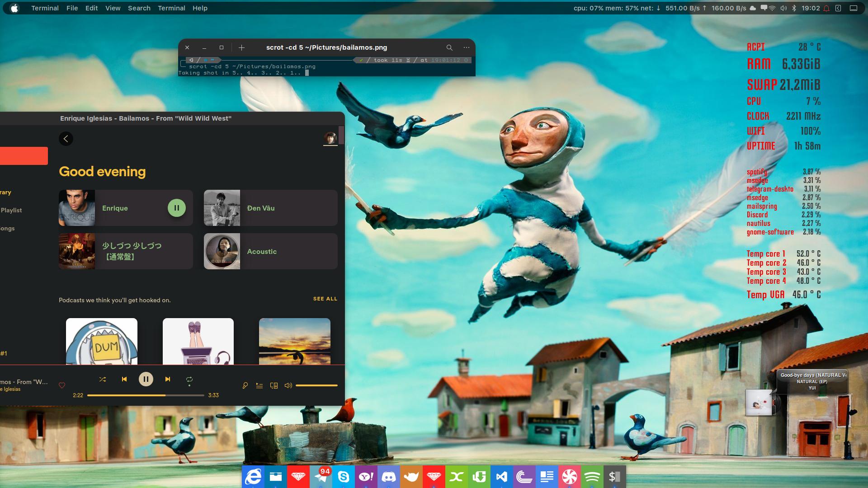Open the Wi-Fi network menu

(772, 8)
